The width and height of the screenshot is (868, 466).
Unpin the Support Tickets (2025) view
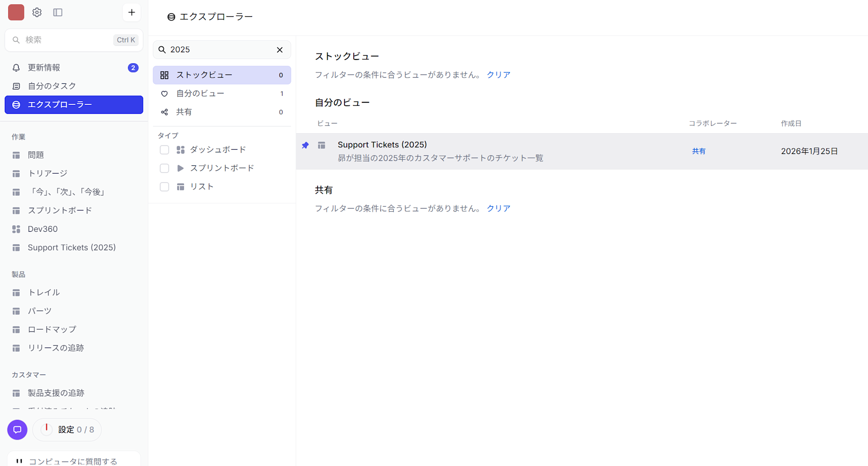click(x=305, y=145)
